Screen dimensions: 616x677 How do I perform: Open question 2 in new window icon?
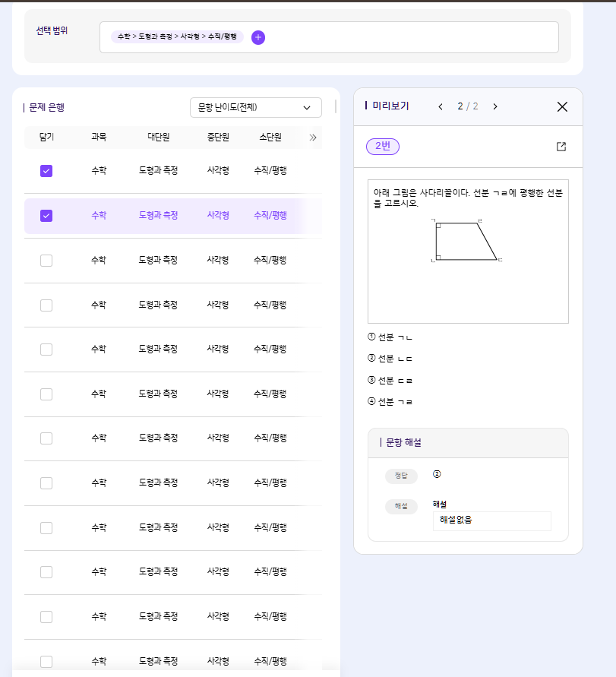coord(561,147)
